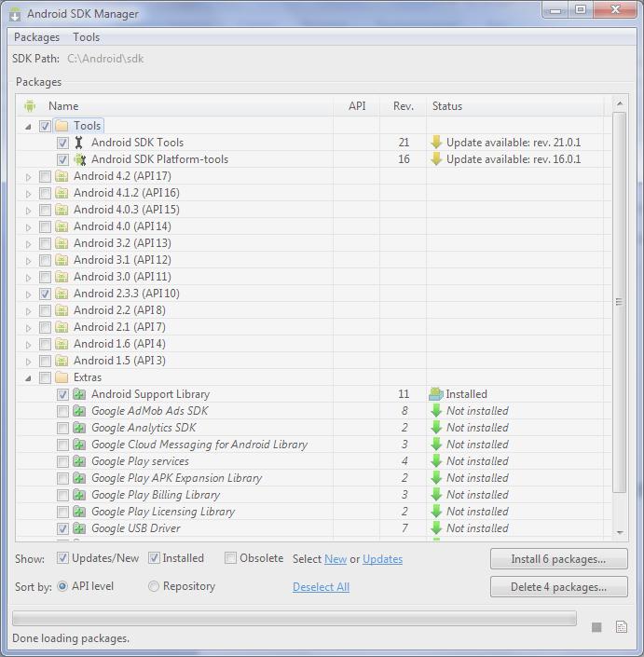Click the scrollbar up arrow in package list
Screen dimensions: 644x657
pos(620,103)
